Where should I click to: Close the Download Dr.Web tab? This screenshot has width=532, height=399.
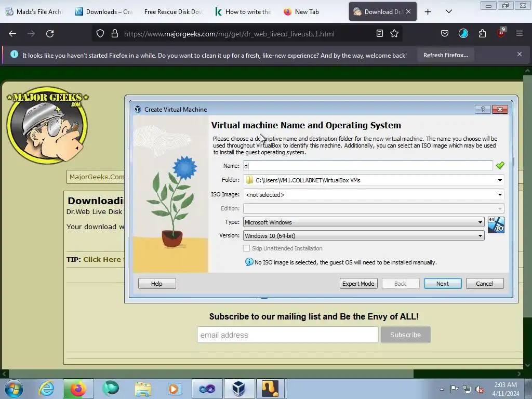pyautogui.click(x=408, y=11)
